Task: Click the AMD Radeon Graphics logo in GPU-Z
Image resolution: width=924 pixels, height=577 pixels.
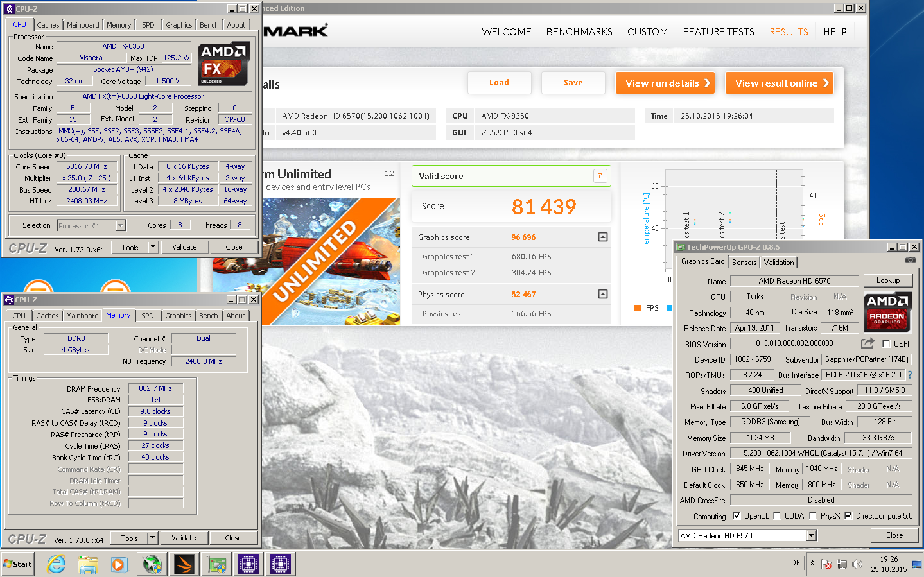Action: [x=887, y=311]
